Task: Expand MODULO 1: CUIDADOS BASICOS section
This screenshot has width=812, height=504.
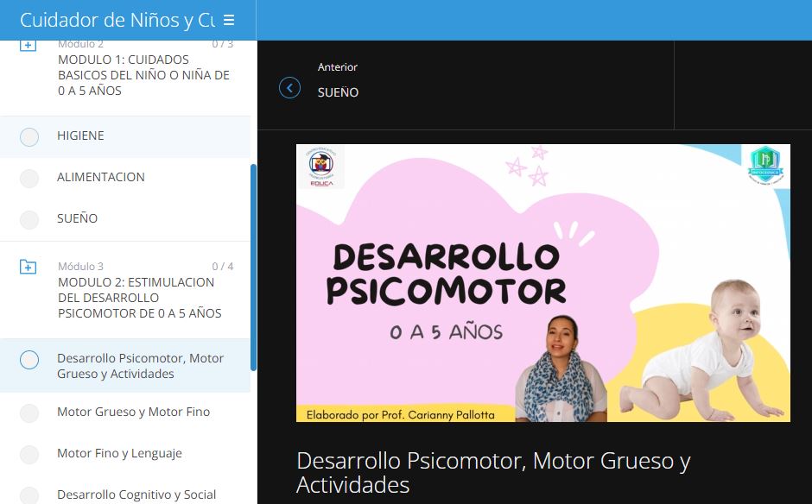Action: (x=143, y=75)
